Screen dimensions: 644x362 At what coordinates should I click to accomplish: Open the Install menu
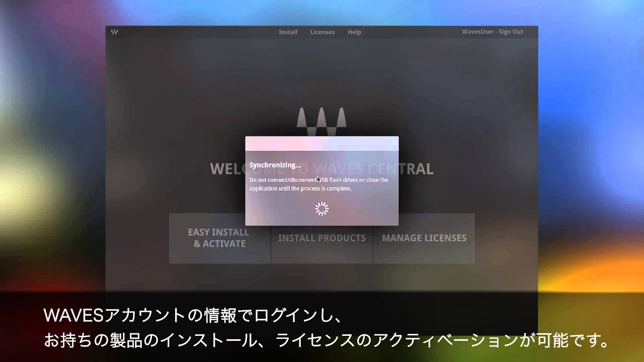click(288, 32)
